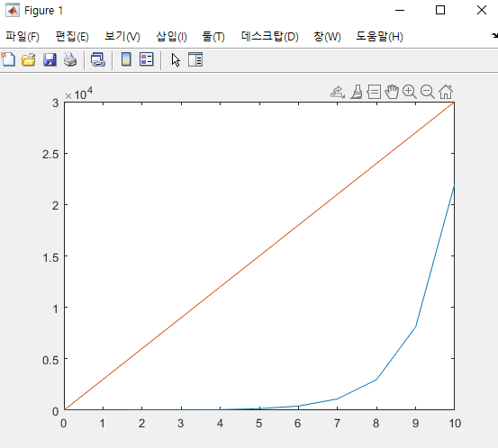Screen dimensions: 498x448
Task: Open the 편집(E) menu
Action: [x=72, y=37]
